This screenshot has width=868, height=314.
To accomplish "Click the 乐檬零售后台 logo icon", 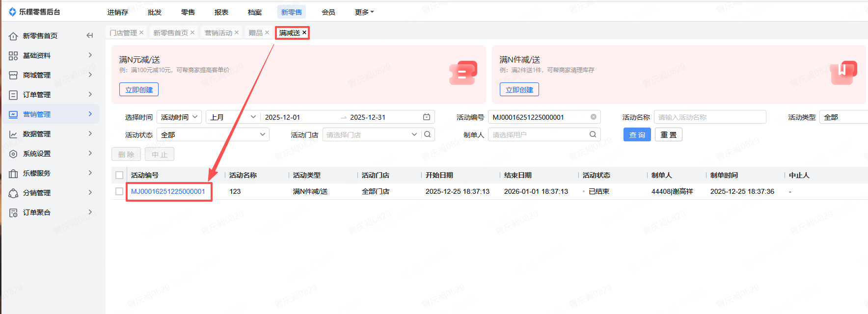I will coord(13,12).
